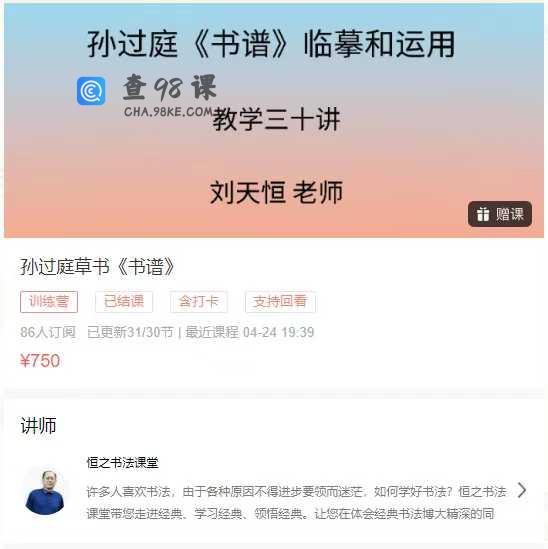Select the 训练营 tag

point(49,301)
